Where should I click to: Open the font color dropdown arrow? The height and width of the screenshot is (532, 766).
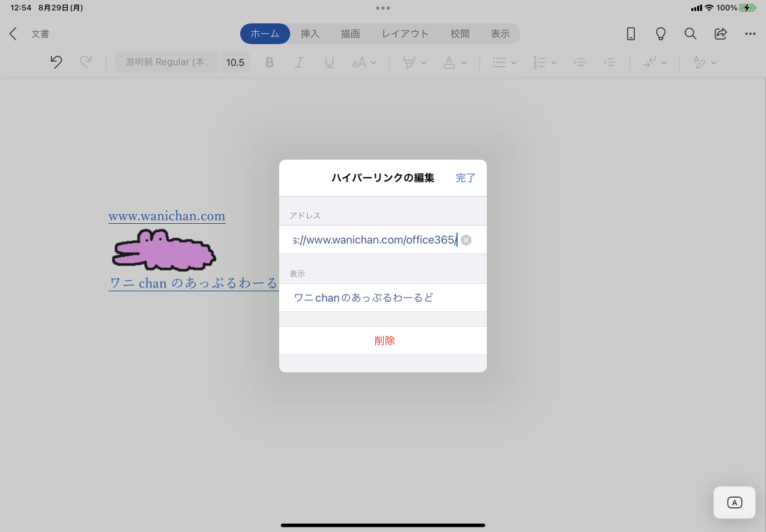click(463, 63)
